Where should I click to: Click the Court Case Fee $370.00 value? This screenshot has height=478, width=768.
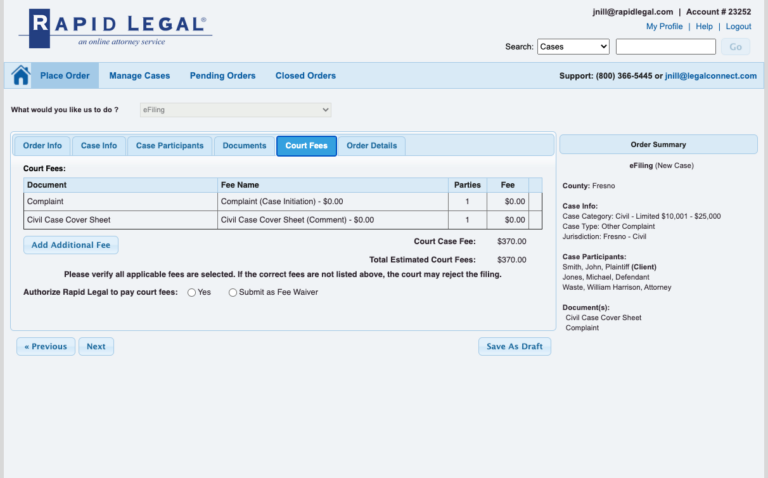511,241
